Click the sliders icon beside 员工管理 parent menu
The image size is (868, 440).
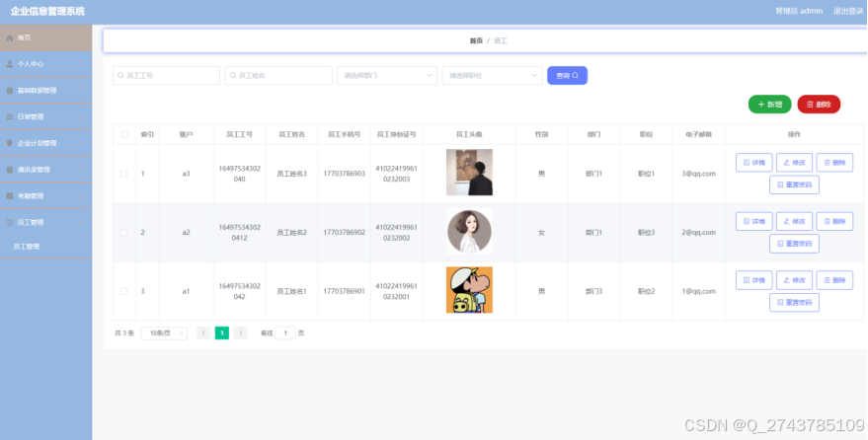click(x=10, y=223)
